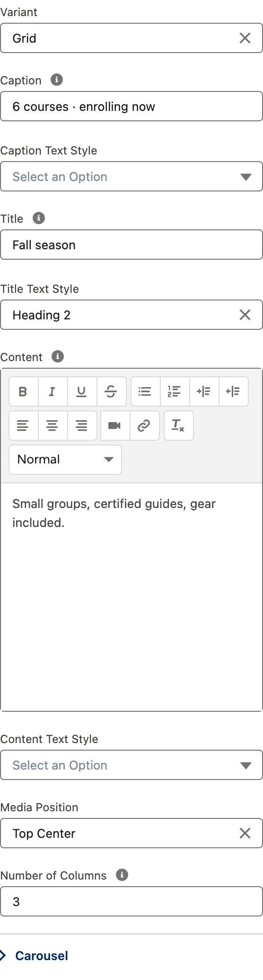This screenshot has width=263, height=980.
Task: Edit the Number of Columns field
Action: coord(131,901)
